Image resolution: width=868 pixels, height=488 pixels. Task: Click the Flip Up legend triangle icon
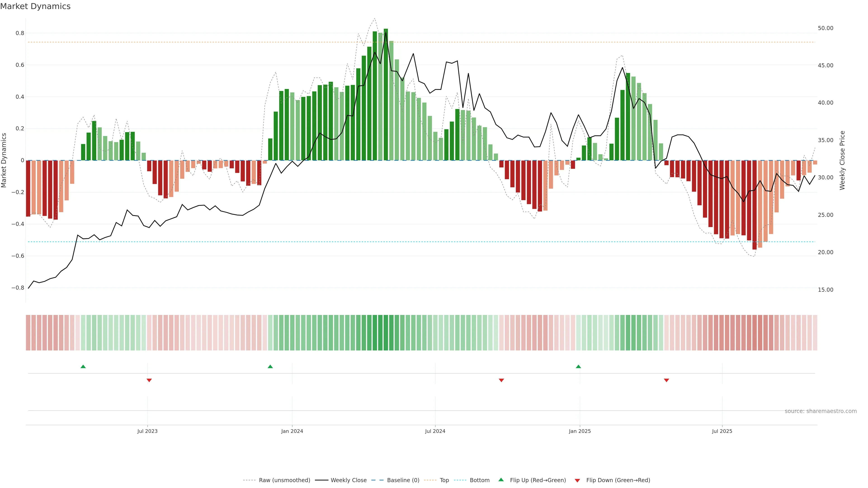click(x=501, y=480)
